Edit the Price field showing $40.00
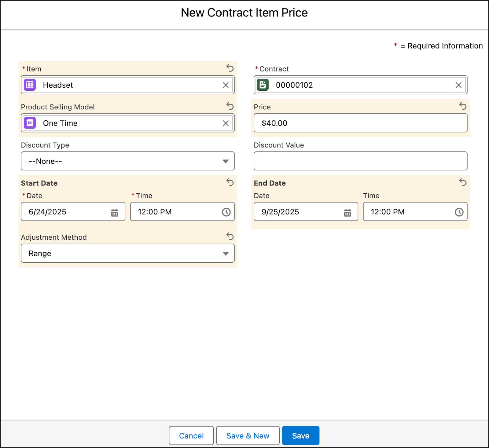The image size is (489, 448). (x=361, y=123)
